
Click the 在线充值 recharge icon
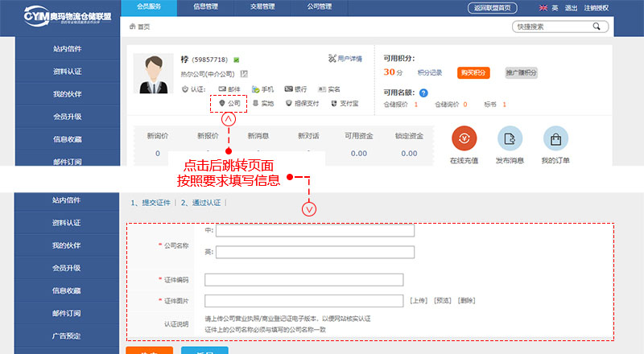pyautogui.click(x=464, y=139)
